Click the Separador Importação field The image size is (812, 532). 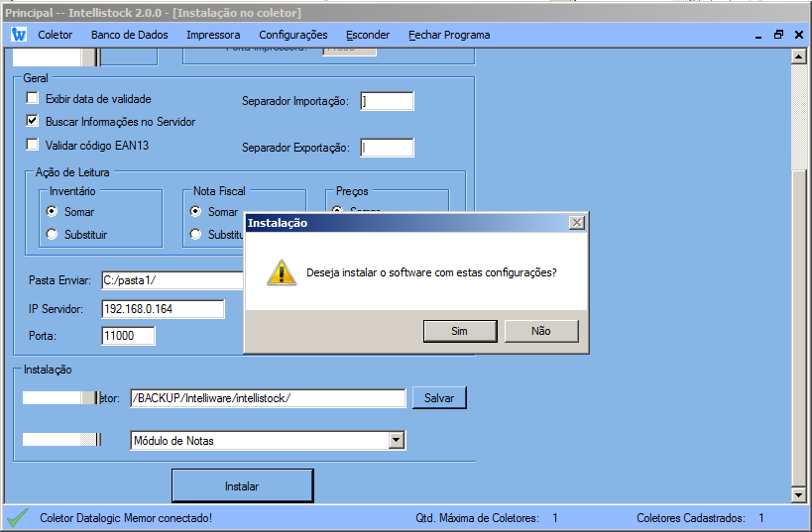click(387, 101)
